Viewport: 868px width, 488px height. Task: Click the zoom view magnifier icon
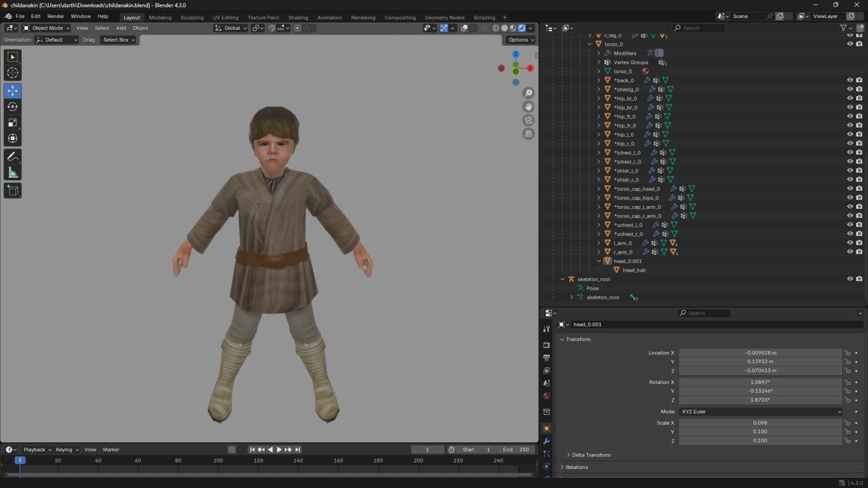click(528, 93)
